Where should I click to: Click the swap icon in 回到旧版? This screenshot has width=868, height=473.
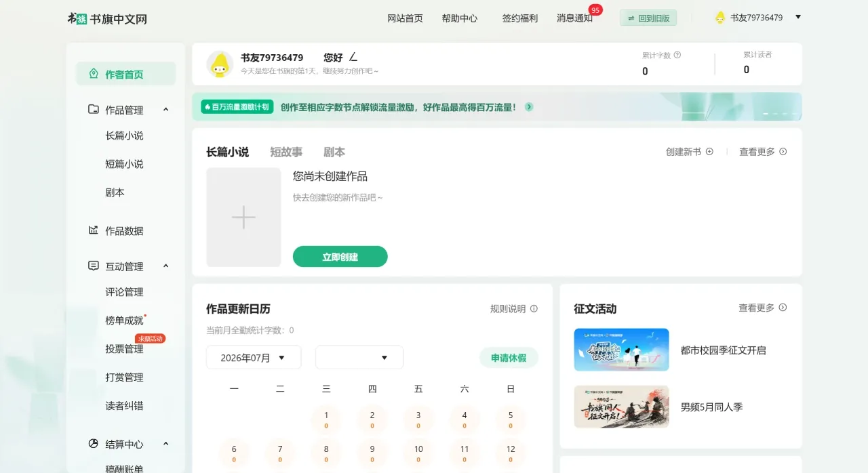click(x=631, y=18)
